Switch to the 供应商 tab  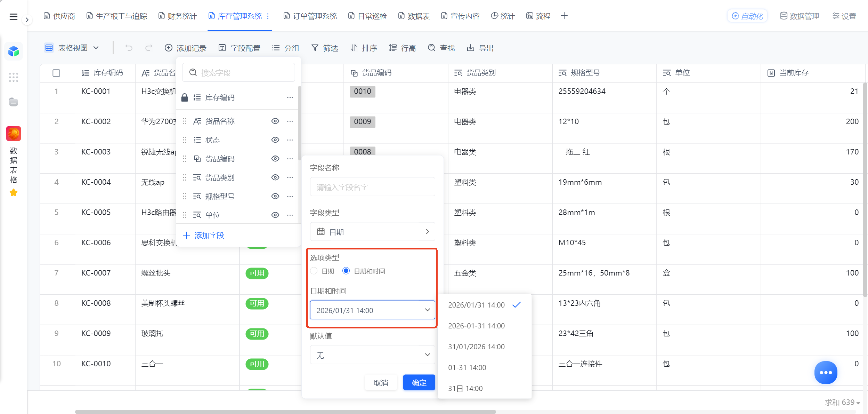(x=59, y=16)
